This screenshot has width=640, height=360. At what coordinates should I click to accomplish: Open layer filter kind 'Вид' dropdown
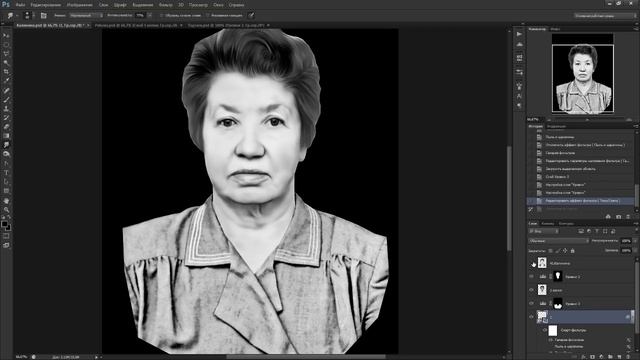pos(544,231)
